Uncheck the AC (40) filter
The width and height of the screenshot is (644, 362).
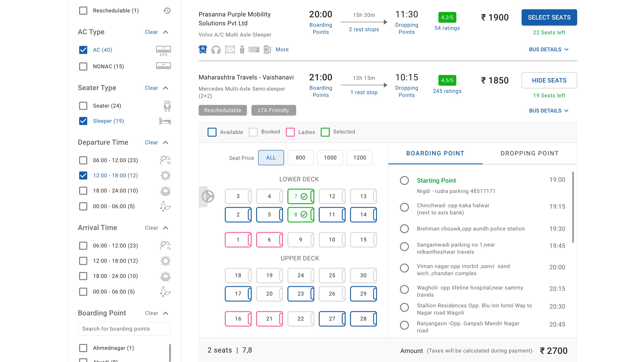[x=83, y=50]
